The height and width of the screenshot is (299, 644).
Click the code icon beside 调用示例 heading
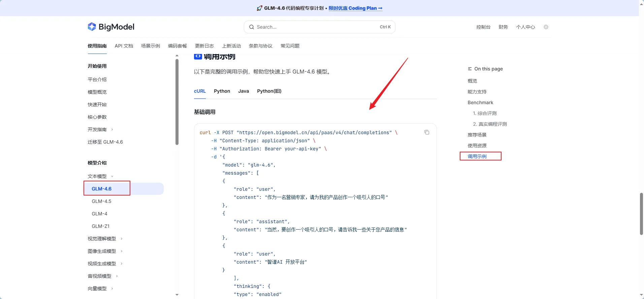click(x=198, y=57)
